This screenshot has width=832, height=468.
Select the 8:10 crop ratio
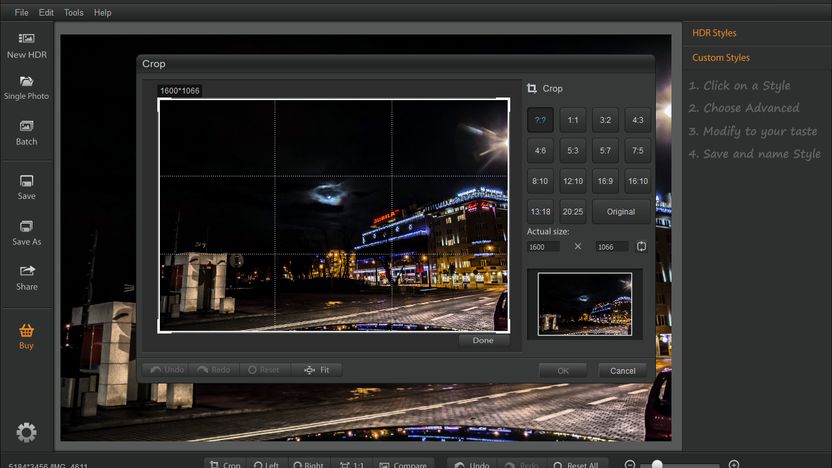point(540,181)
